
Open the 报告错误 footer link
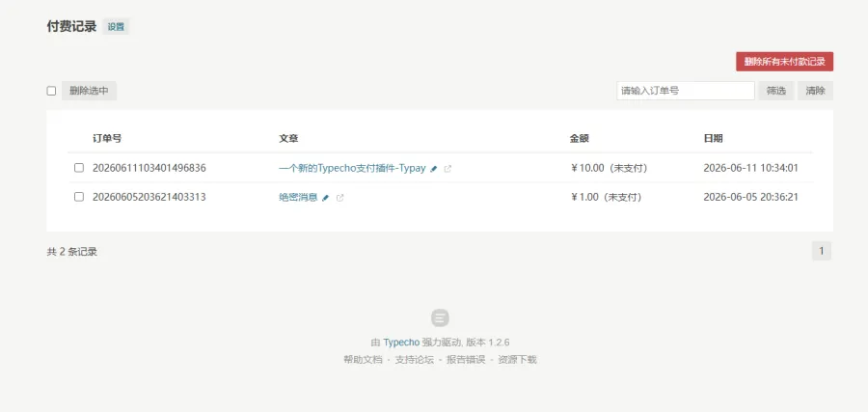tap(466, 359)
